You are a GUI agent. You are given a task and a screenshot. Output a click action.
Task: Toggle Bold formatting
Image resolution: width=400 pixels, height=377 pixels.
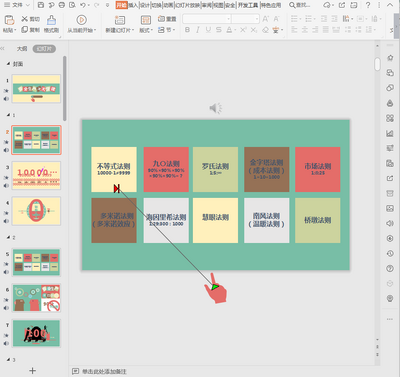pyautogui.click(x=187, y=30)
